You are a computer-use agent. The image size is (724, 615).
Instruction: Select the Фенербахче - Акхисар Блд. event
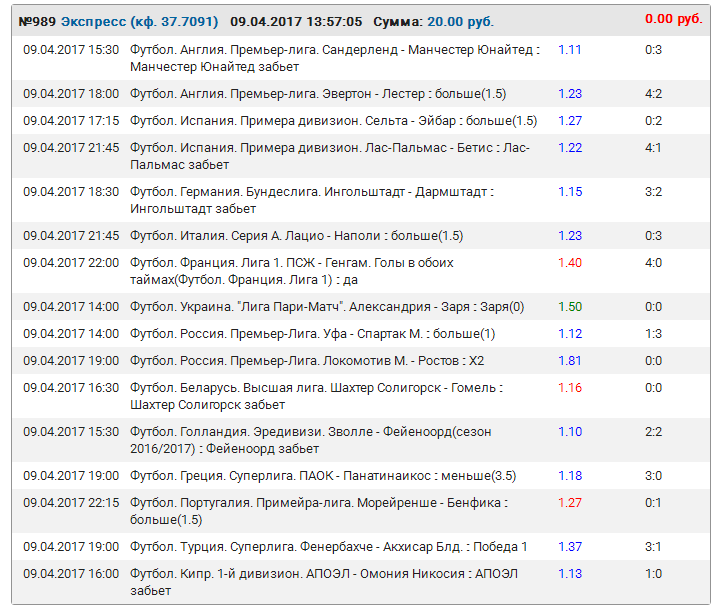pos(328,547)
